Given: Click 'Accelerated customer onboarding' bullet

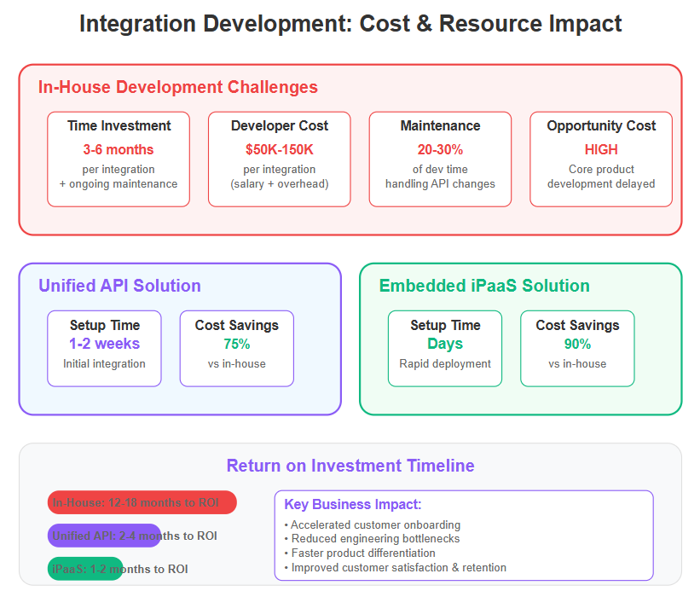Looking at the screenshot, I should coord(373,525).
